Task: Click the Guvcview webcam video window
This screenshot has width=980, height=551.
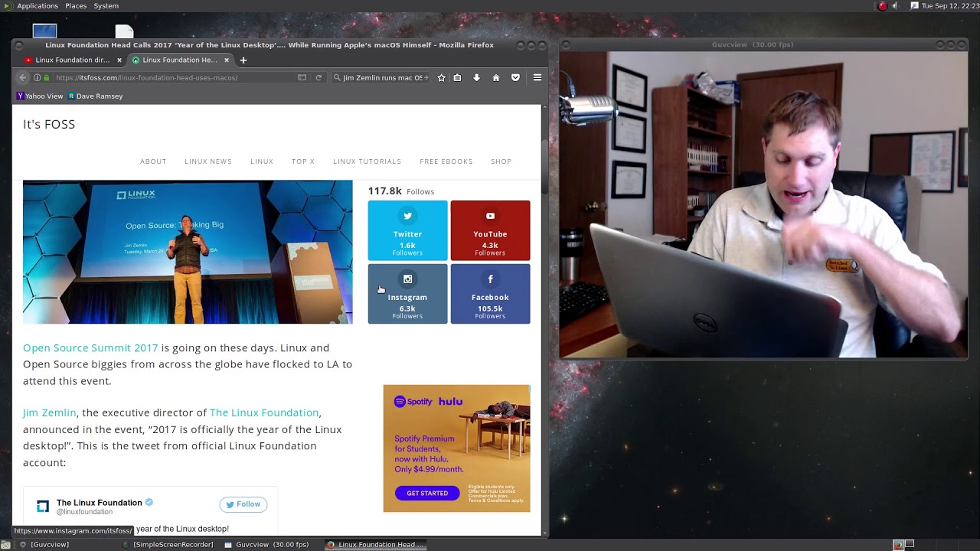Action: 763,204
